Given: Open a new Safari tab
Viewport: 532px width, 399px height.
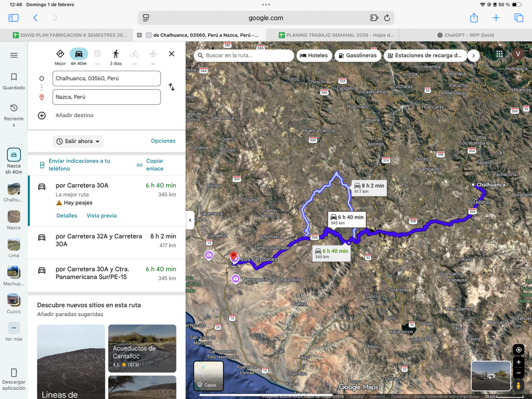Looking at the screenshot, I should coord(496,18).
